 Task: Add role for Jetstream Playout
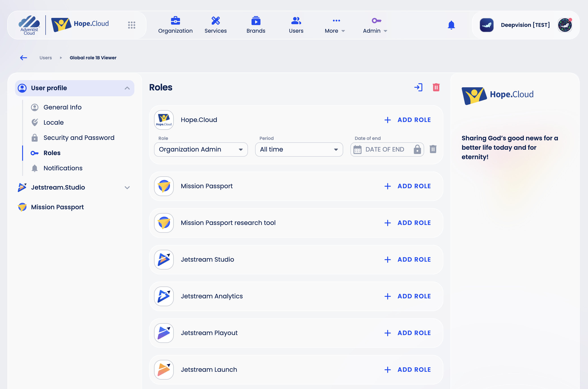pyautogui.click(x=408, y=333)
